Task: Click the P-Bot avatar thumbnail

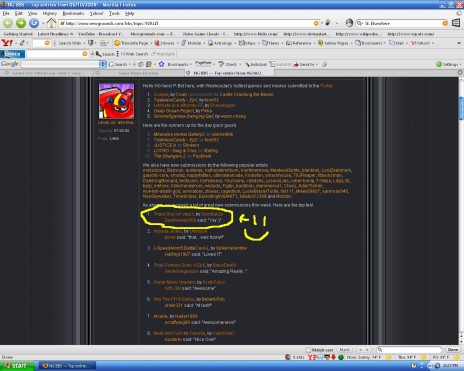Action: pyautogui.click(x=116, y=101)
